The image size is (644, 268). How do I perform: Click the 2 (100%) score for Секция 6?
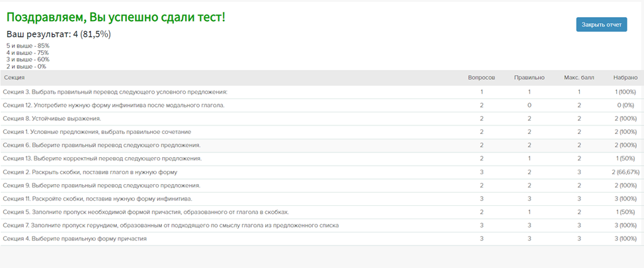(x=625, y=145)
